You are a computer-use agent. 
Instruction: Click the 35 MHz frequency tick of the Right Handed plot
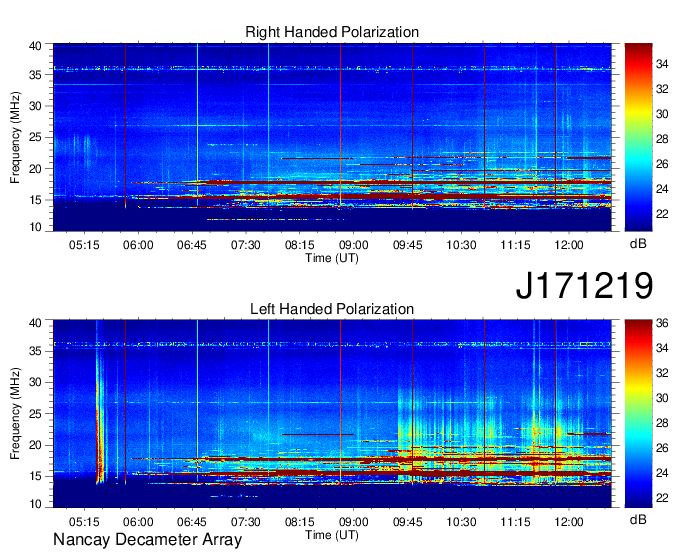click(35, 75)
